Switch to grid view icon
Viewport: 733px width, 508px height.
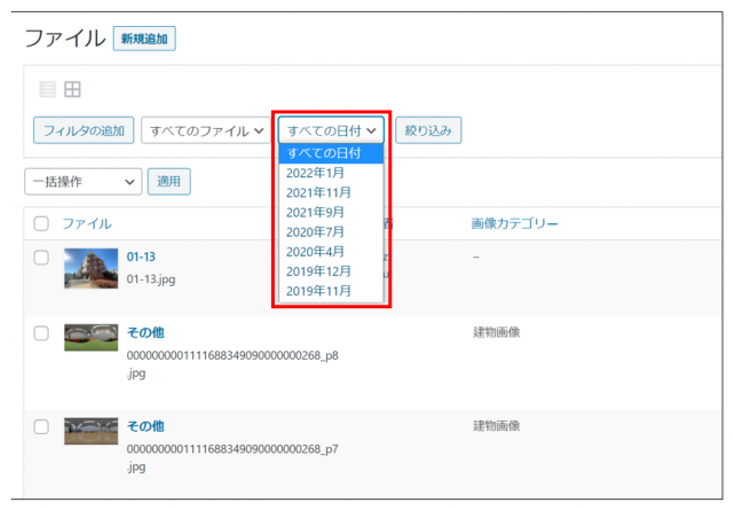click(72, 90)
